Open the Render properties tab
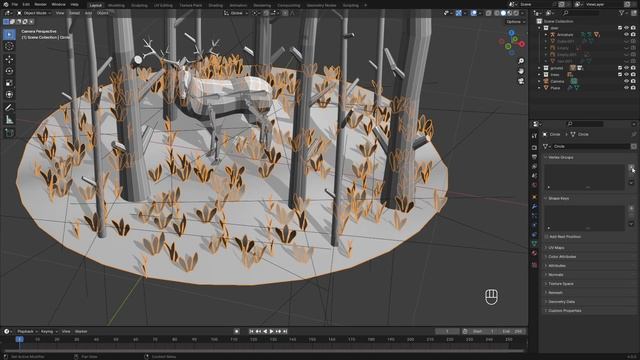This screenshot has width=640, height=360. (x=534, y=147)
